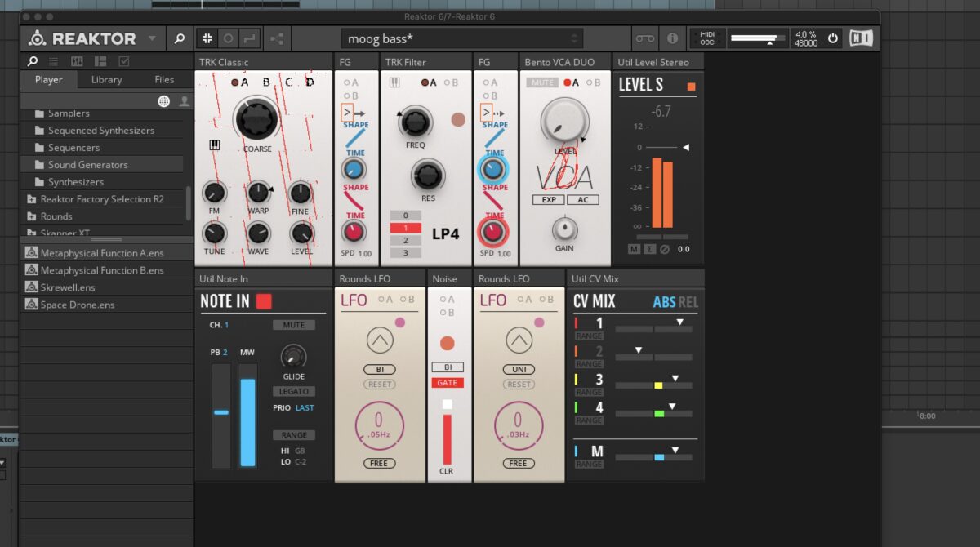Screen dimensions: 980x547
Task: Click the pitch bend PB slider
Action: coord(221,416)
